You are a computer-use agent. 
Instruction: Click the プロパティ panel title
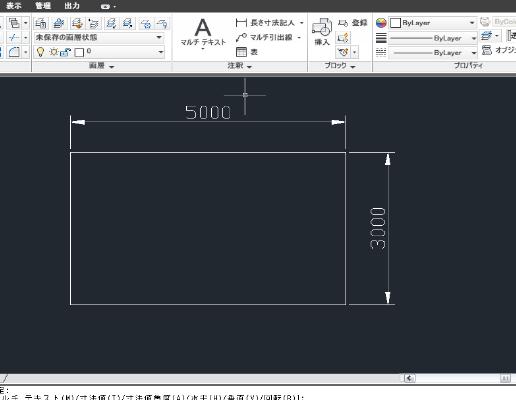click(x=468, y=66)
